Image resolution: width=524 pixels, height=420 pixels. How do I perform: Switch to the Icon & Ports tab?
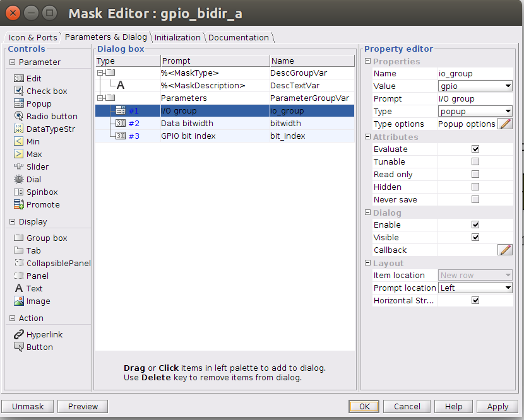coord(33,37)
